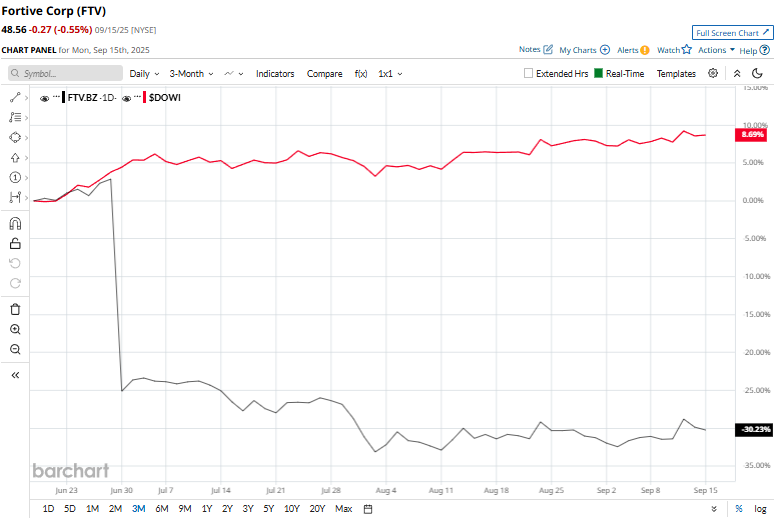Choose the shapes drawing tool
The width and height of the screenshot is (776, 523).
tap(15, 138)
